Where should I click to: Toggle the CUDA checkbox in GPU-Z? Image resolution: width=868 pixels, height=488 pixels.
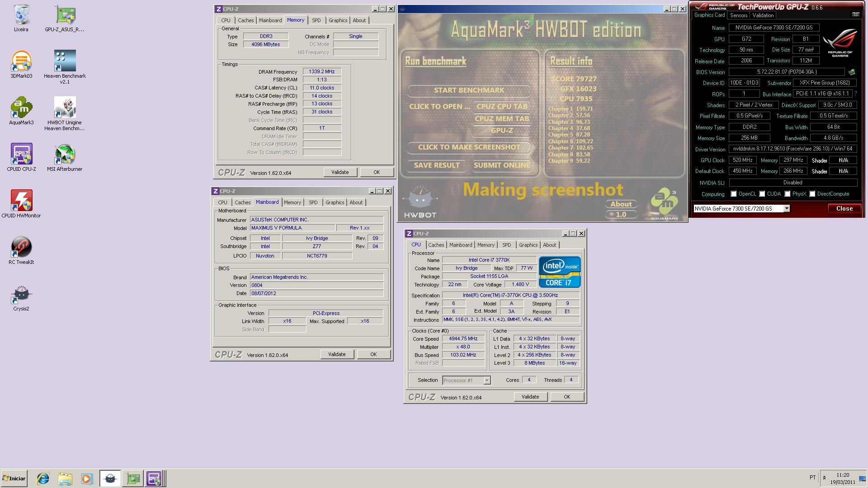coord(762,194)
